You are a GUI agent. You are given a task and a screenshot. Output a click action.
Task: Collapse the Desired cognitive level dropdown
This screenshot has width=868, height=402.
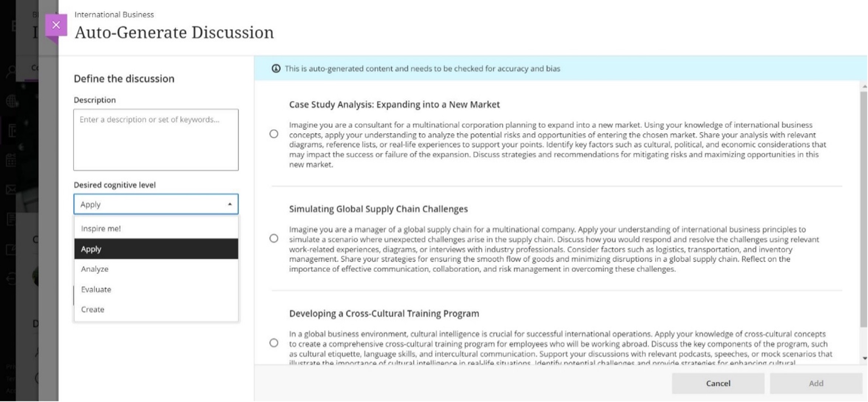coord(230,204)
